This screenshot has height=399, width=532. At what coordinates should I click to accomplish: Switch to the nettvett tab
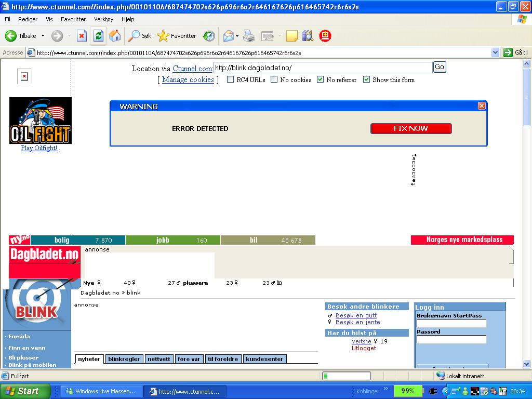click(x=159, y=359)
